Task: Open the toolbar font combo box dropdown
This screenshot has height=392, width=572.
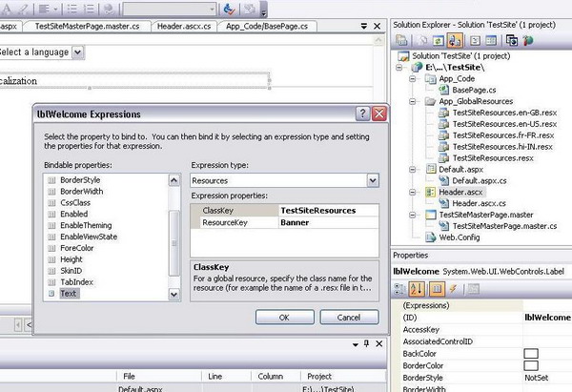Action: click(212, 9)
